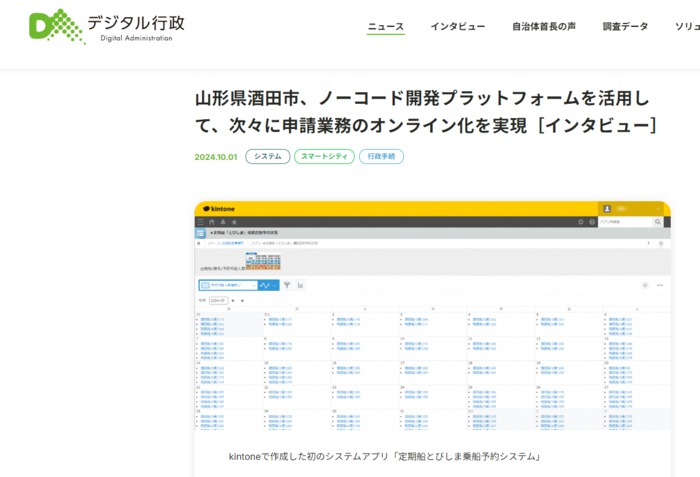The image size is (700, 477).
Task: Click the caption kintoneで作成した初のシステムアプリ
Action: (385, 456)
